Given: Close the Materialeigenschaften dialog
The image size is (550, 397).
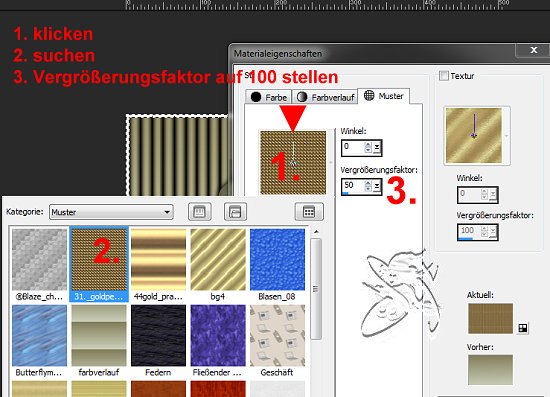Looking at the screenshot, I should pos(534,50).
